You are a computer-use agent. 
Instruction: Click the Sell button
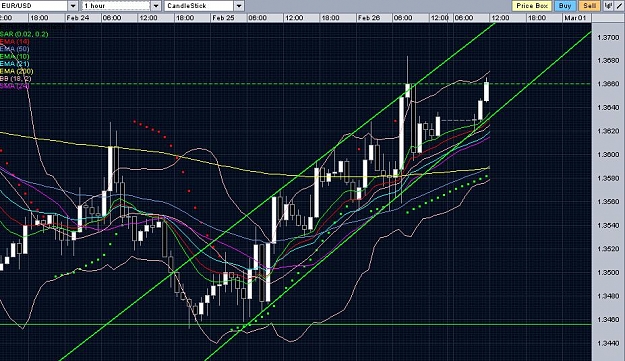589,6
